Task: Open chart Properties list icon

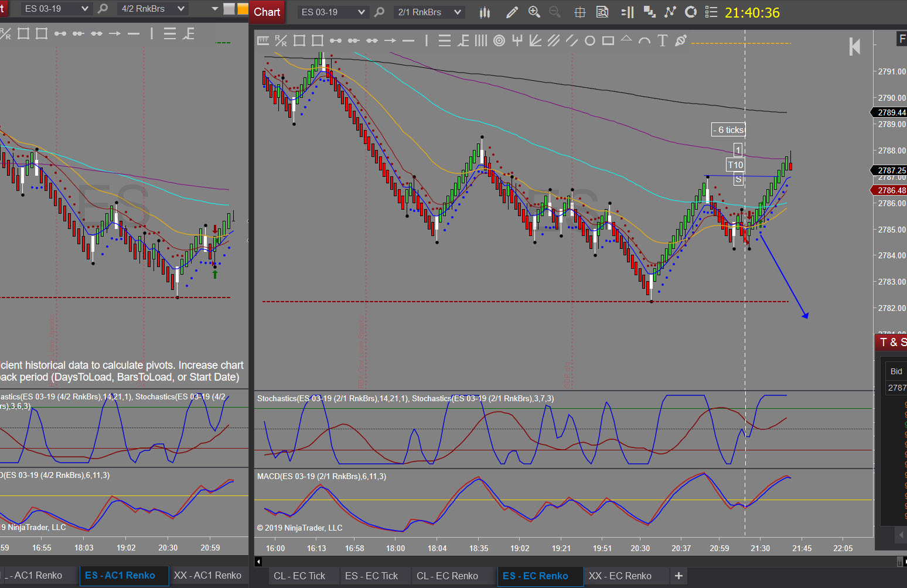Action: (x=711, y=12)
